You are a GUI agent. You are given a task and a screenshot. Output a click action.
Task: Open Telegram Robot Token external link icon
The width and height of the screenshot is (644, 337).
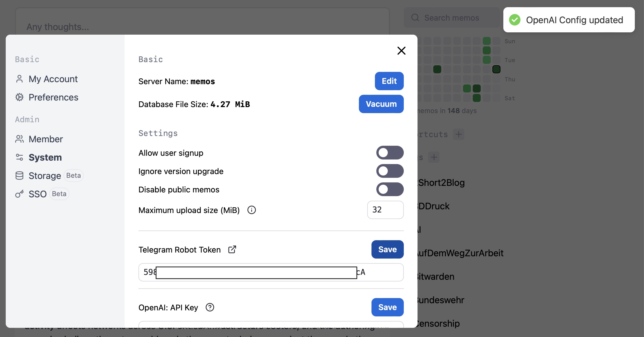point(232,249)
